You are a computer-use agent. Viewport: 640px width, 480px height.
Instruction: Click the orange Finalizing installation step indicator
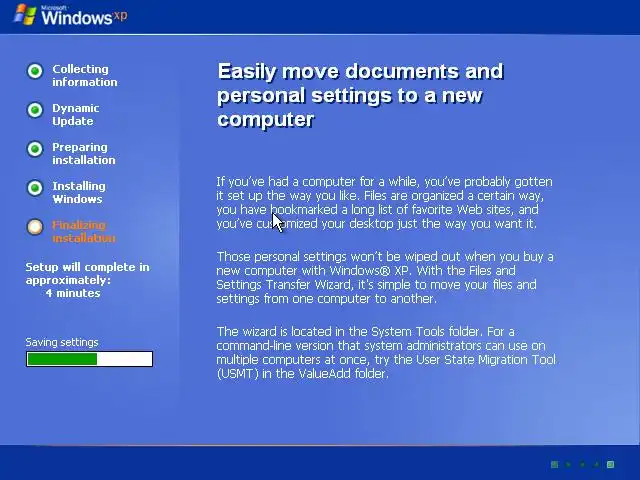click(35, 227)
